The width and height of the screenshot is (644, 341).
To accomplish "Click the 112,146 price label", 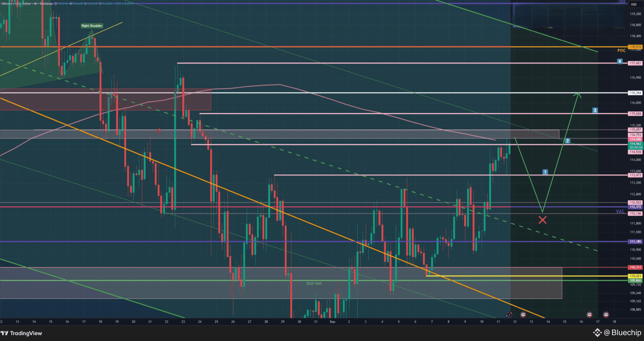I will pyautogui.click(x=635, y=213).
